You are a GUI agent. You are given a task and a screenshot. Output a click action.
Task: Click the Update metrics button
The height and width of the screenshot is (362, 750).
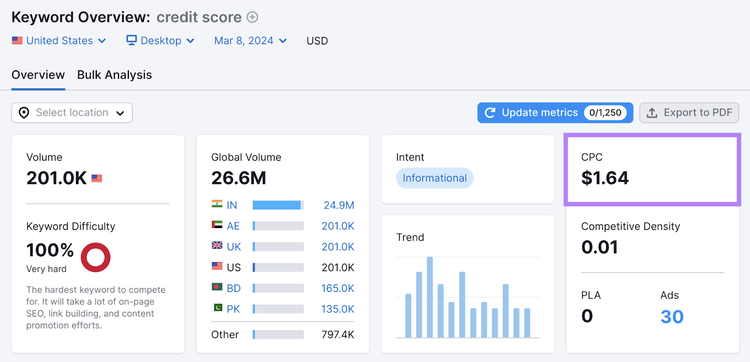point(555,113)
